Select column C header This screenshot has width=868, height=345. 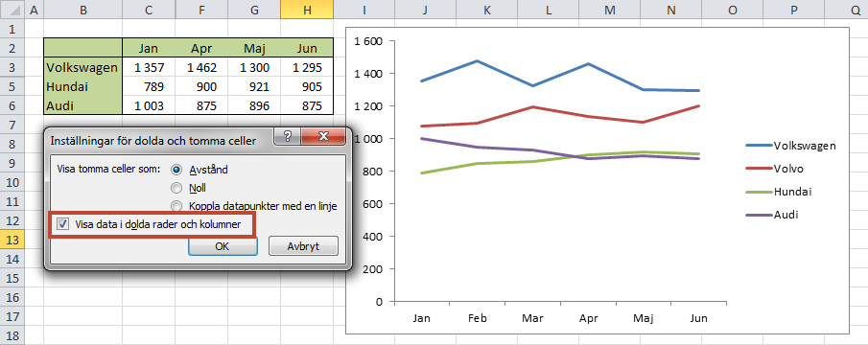[x=149, y=10]
